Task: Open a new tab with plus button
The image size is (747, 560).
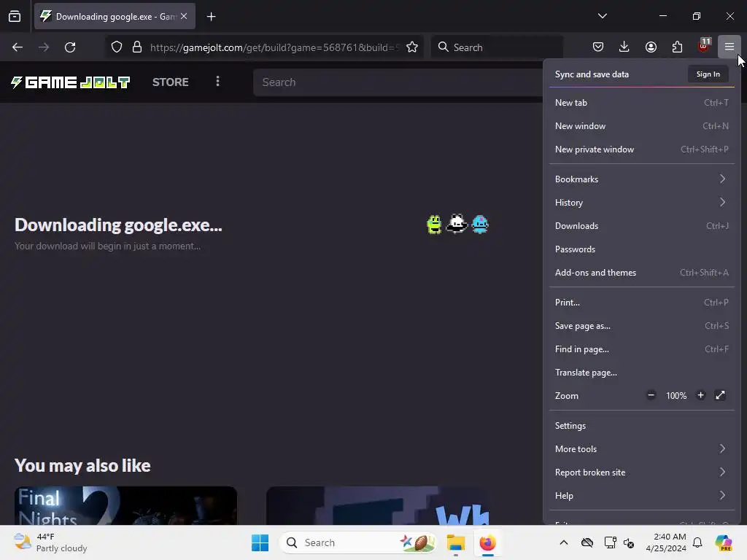Action: 211,17
